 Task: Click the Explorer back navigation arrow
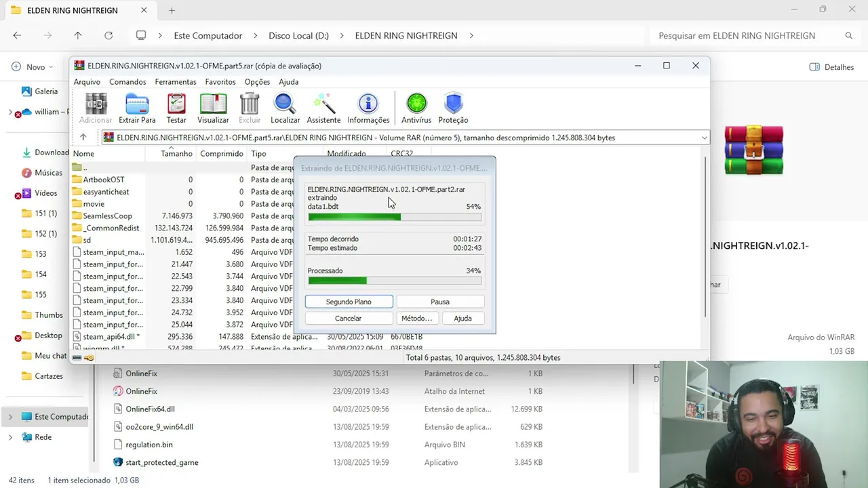[x=17, y=35]
